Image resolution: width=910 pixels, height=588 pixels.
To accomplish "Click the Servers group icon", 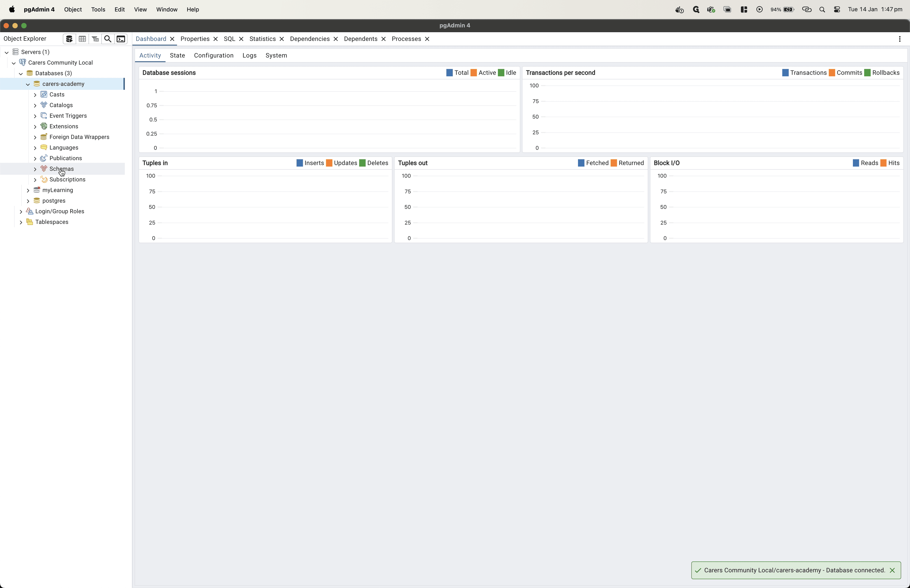I will coord(16,52).
